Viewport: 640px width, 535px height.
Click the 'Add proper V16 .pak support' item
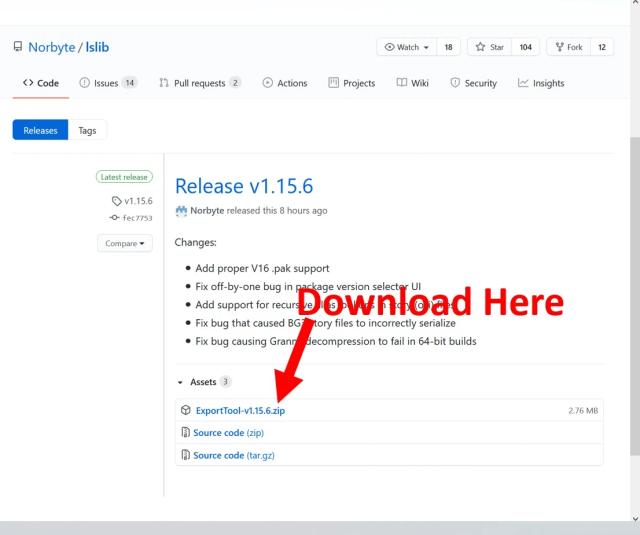pyautogui.click(x=262, y=268)
